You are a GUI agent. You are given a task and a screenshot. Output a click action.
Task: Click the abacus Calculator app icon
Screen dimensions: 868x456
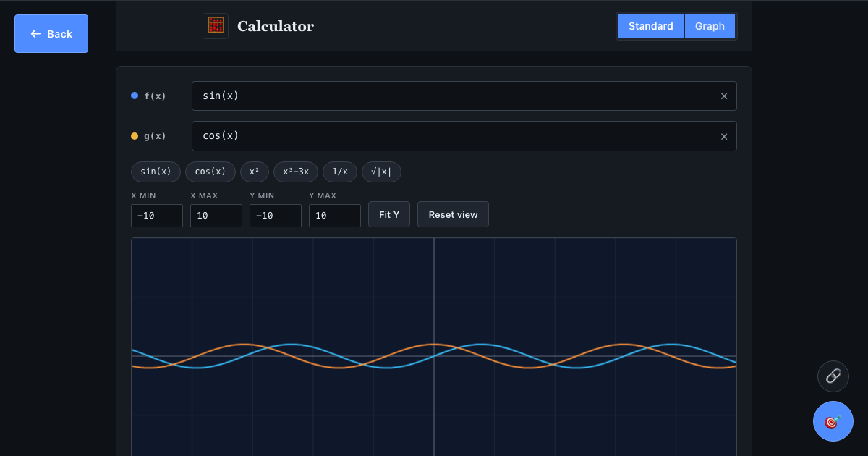click(216, 26)
